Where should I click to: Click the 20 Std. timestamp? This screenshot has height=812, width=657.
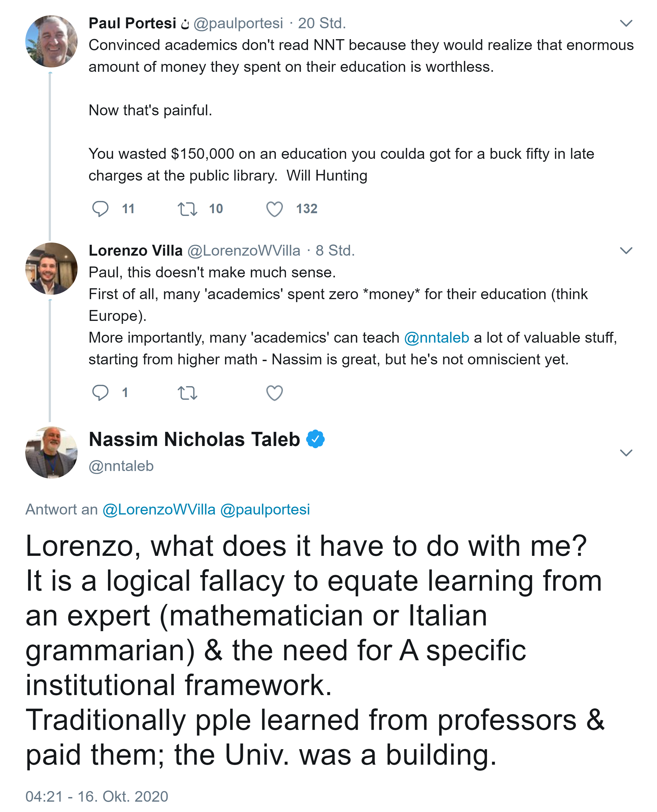point(322,23)
